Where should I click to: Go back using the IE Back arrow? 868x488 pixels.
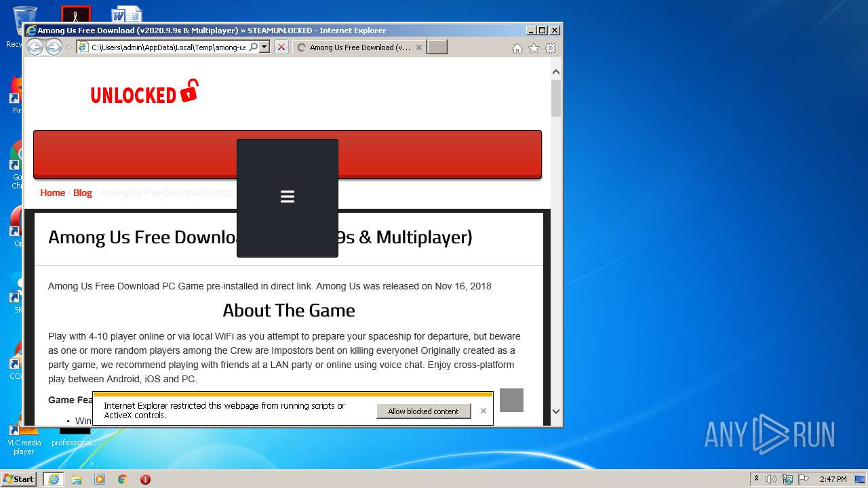point(35,47)
